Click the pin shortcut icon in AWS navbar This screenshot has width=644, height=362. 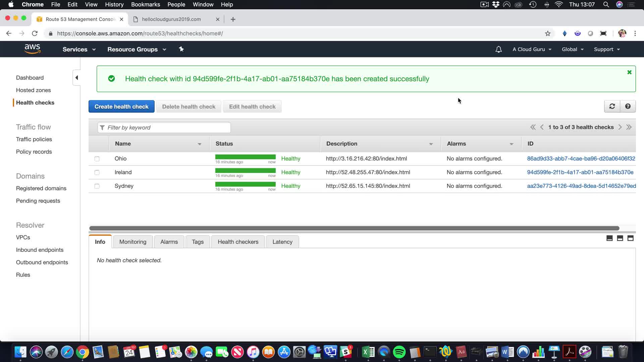(x=181, y=49)
